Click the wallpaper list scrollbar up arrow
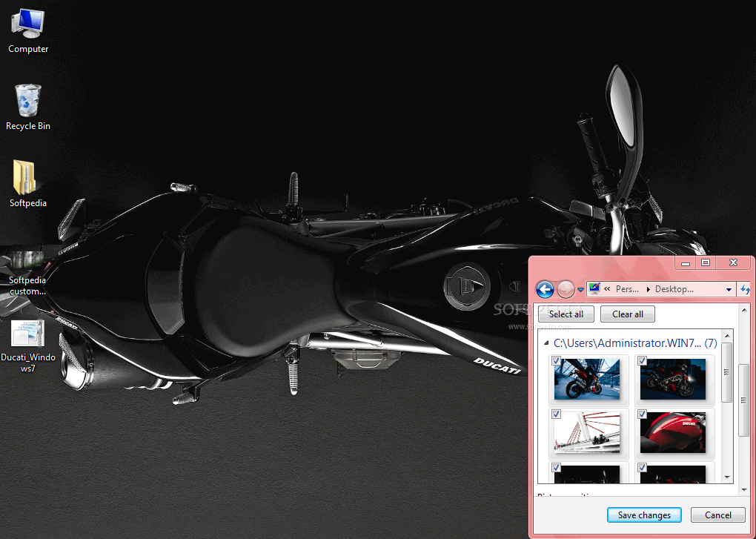Image resolution: width=756 pixels, height=539 pixels. 727,336
